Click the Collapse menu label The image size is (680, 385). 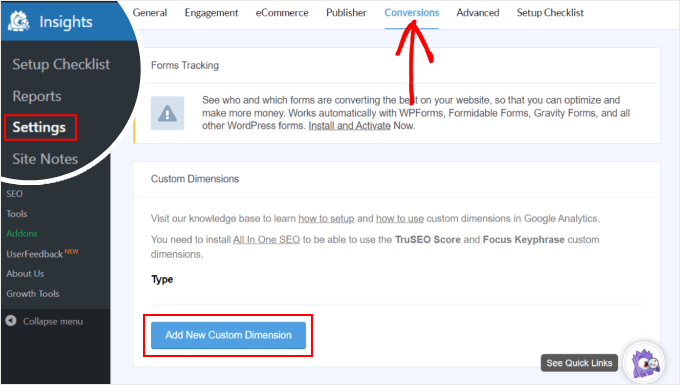click(53, 321)
